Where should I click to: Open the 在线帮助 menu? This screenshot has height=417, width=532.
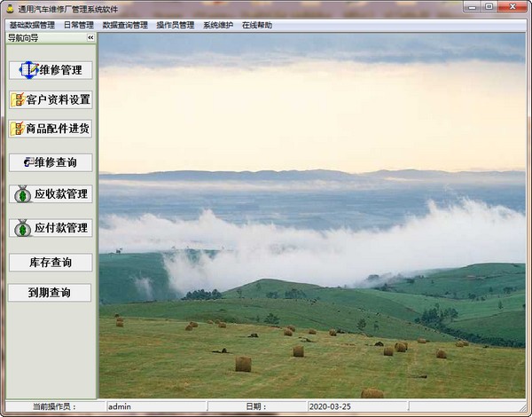coord(257,25)
